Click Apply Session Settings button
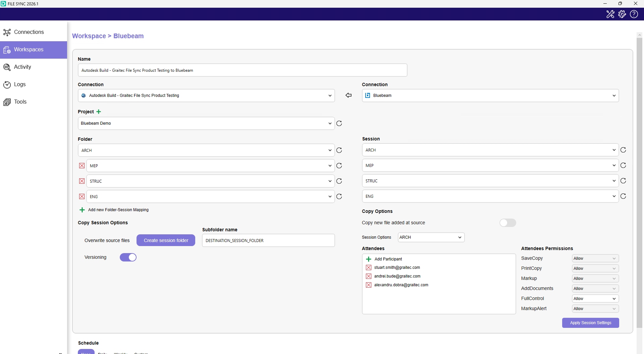This screenshot has height=354, width=644. pos(590,323)
